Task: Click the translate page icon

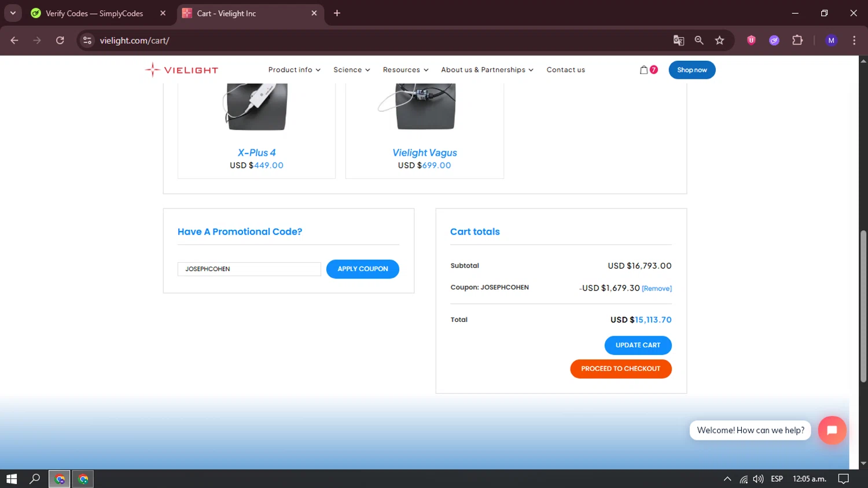Action: pyautogui.click(x=679, y=41)
